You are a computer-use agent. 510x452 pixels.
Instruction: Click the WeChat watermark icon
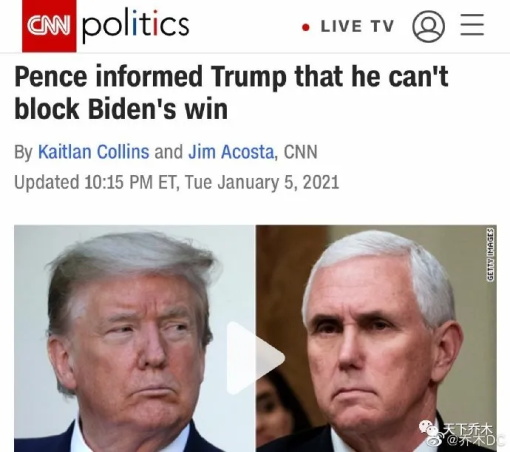pos(429,428)
